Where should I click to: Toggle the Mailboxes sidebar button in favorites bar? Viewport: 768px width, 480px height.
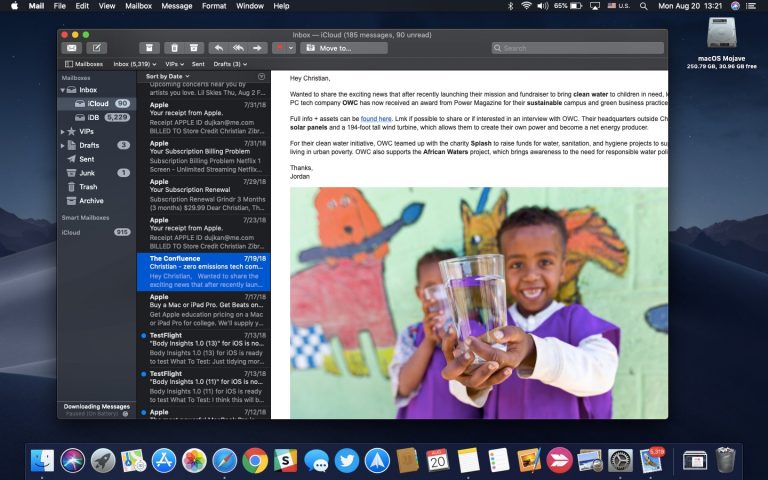click(x=84, y=64)
